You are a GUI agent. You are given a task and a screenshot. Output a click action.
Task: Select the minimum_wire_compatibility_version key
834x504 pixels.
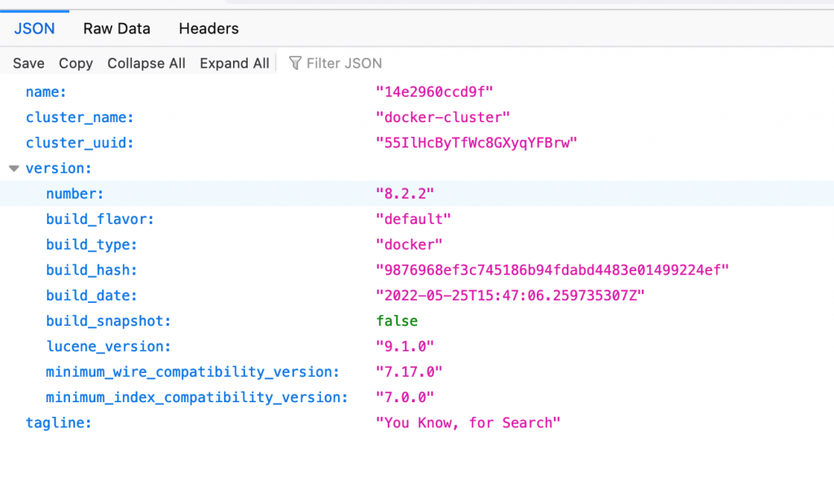point(192,373)
